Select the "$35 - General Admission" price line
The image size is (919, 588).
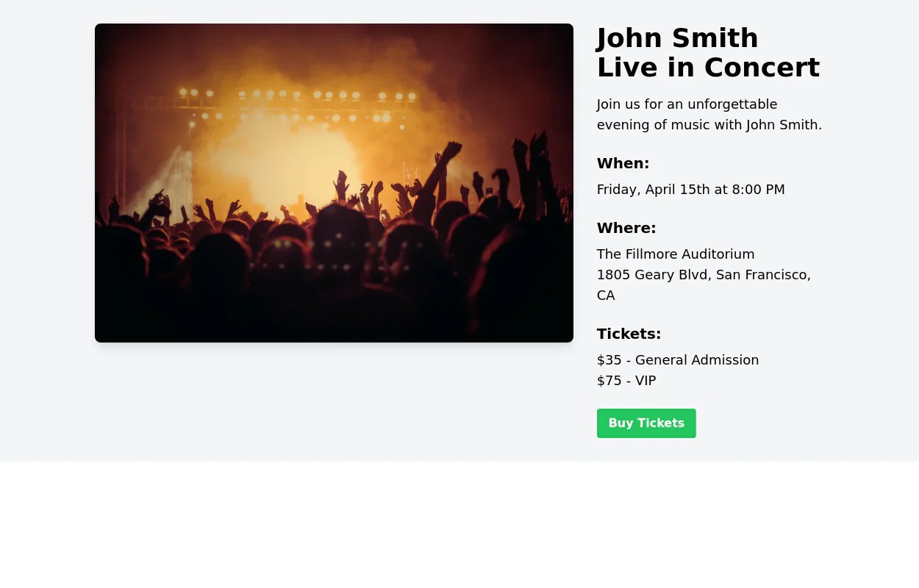[x=677, y=360]
